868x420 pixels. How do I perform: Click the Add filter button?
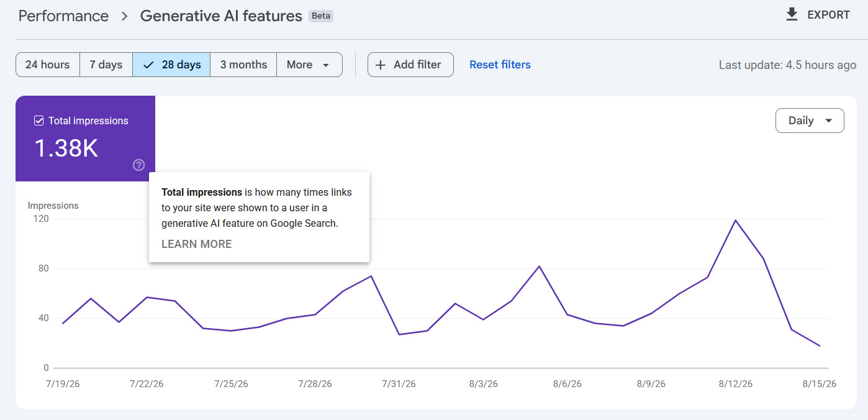pyautogui.click(x=410, y=65)
